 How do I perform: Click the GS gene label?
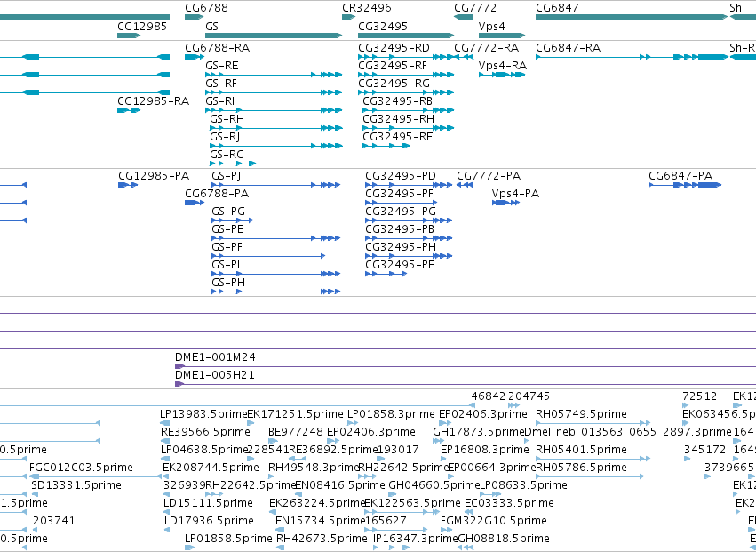[211, 26]
